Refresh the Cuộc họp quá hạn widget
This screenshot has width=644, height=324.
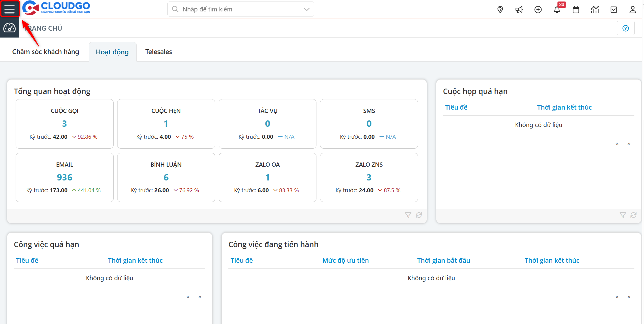click(633, 215)
